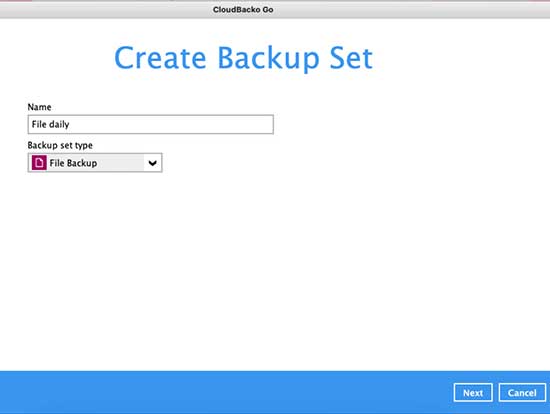
Task: Click the Cancel button
Action: [522, 393]
